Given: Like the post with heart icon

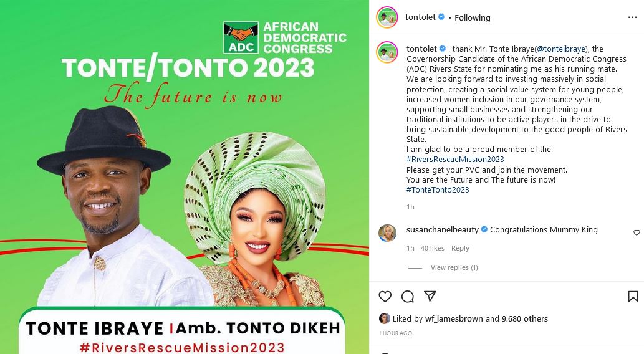Looking at the screenshot, I should coord(385,297).
